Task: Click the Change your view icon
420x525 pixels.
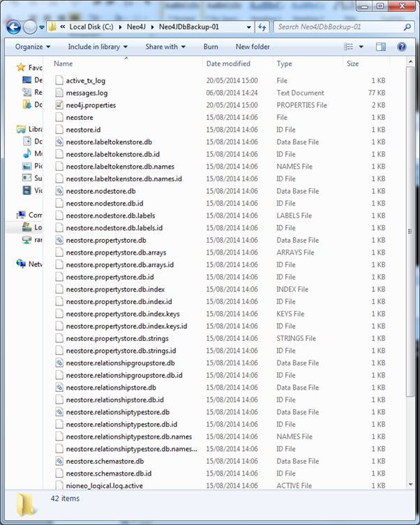Action: pyautogui.click(x=349, y=47)
